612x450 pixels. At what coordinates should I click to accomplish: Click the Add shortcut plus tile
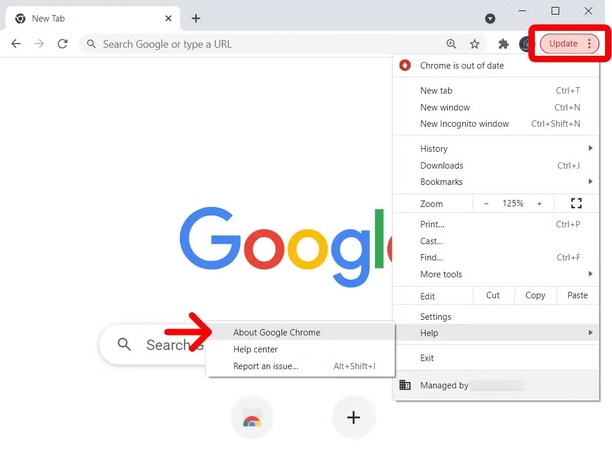pos(353,417)
